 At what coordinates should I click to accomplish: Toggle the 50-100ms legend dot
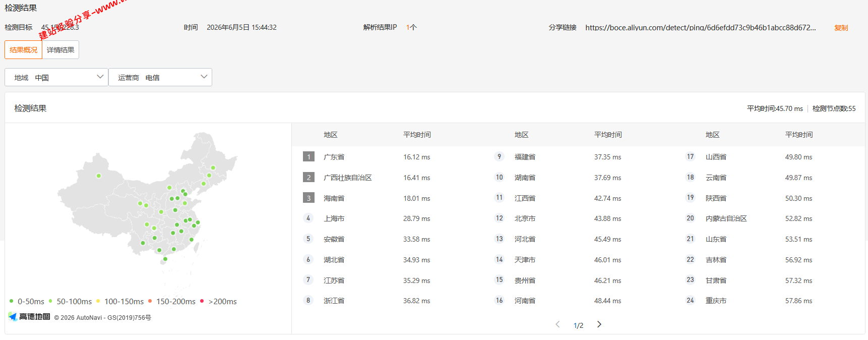[x=50, y=301]
